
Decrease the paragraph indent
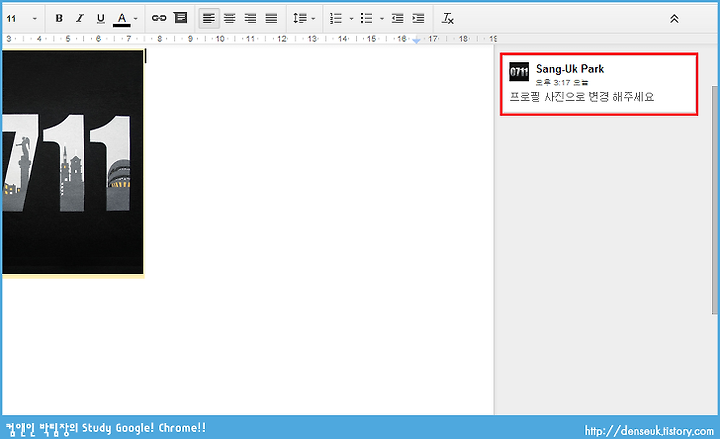(x=398, y=18)
